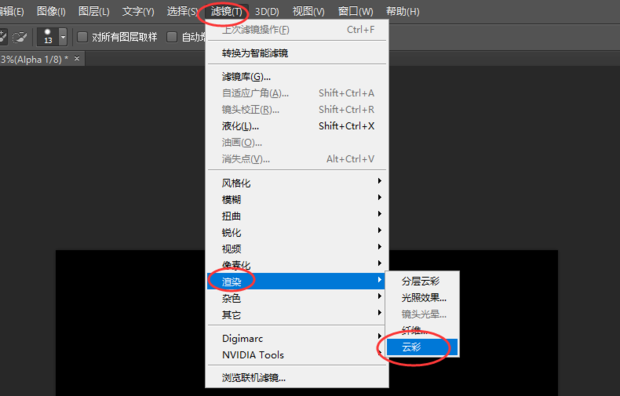Apply the 云彩 clouds filter

422,347
